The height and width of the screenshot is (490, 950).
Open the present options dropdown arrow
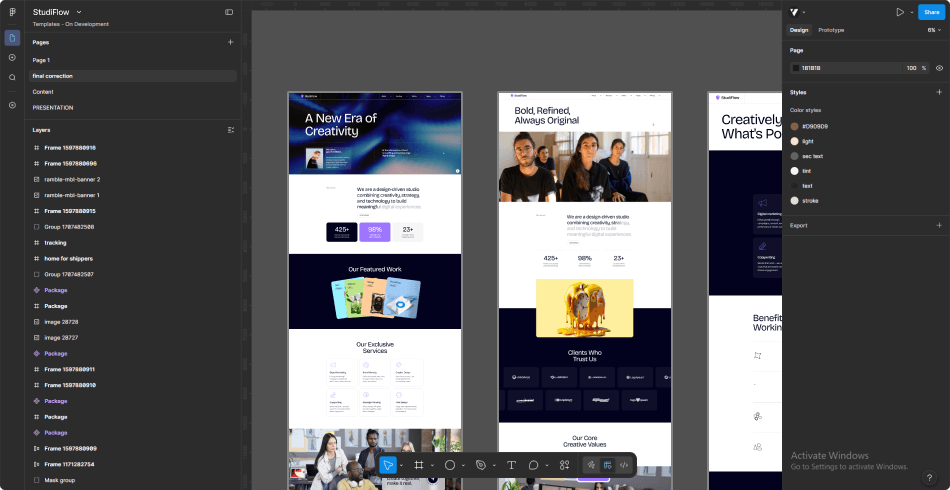pos(911,13)
